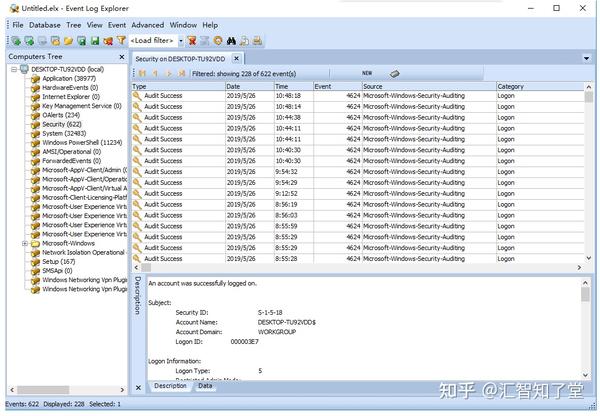Viewport: 600px width, 416px height.
Task: Sort by the Source column header
Action: pyautogui.click(x=429, y=86)
